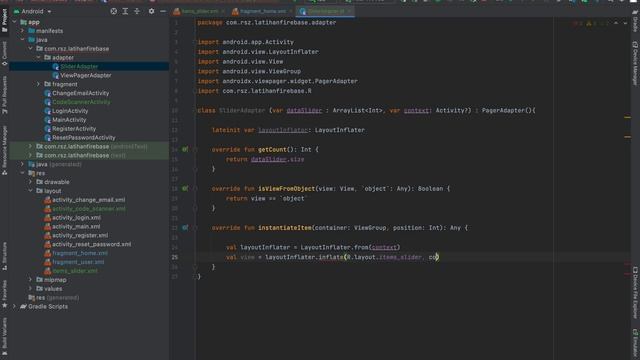Screen dimensions: 640x360
Task: Select activity_change_email.xml layout file
Action: pyautogui.click(x=89, y=200)
